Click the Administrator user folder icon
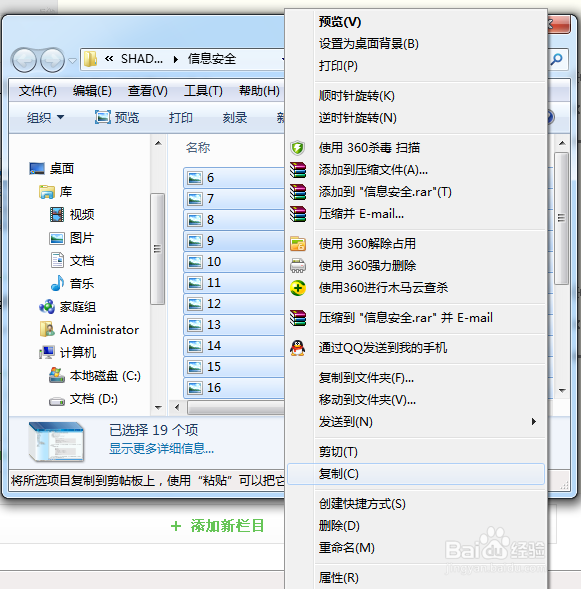 (47, 329)
